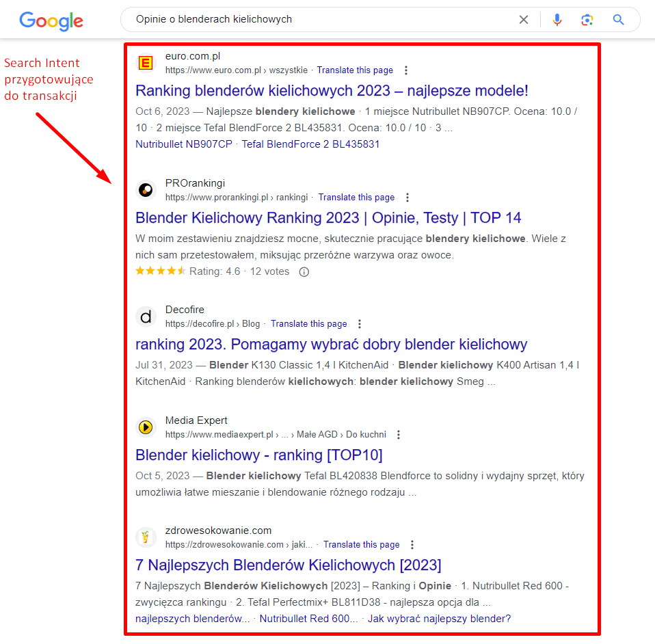Click the Google logo
Viewport: 655px width, 644px height.
coord(51,21)
